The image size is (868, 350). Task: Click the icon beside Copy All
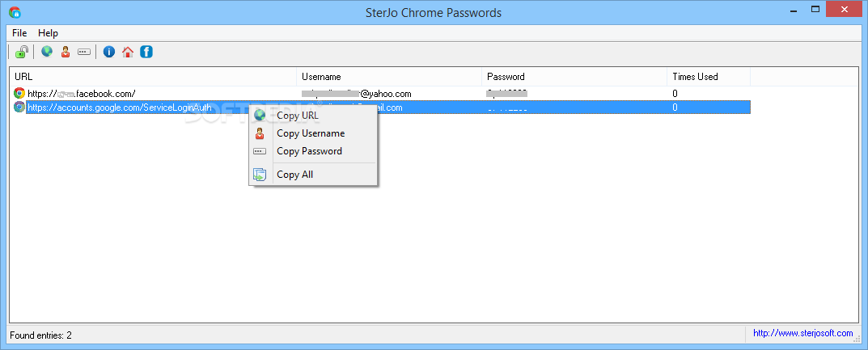(260, 175)
